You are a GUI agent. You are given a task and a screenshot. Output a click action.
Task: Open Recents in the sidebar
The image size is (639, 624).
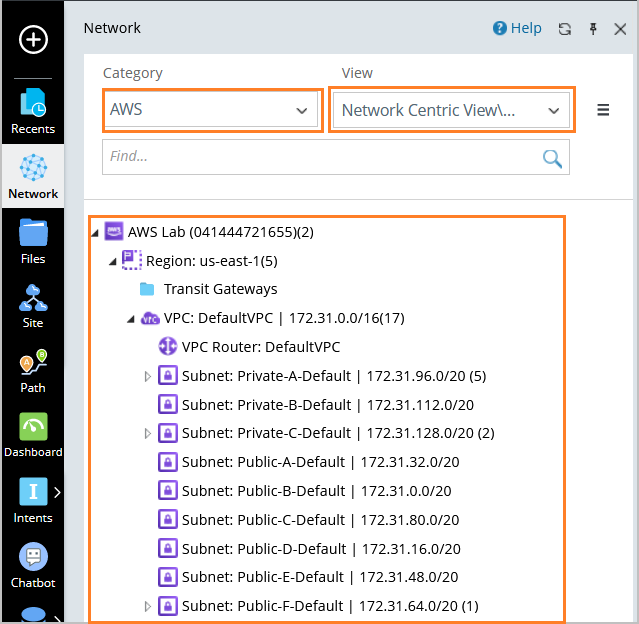[x=33, y=111]
